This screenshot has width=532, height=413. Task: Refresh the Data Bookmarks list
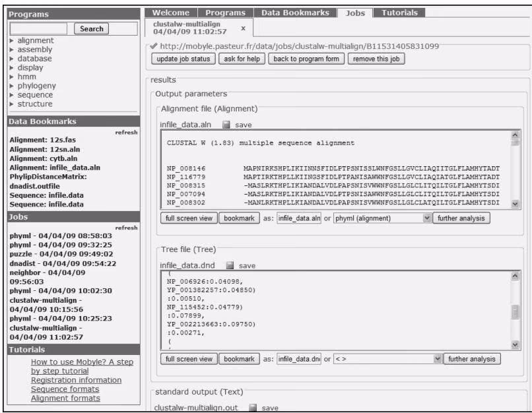pyautogui.click(x=126, y=132)
